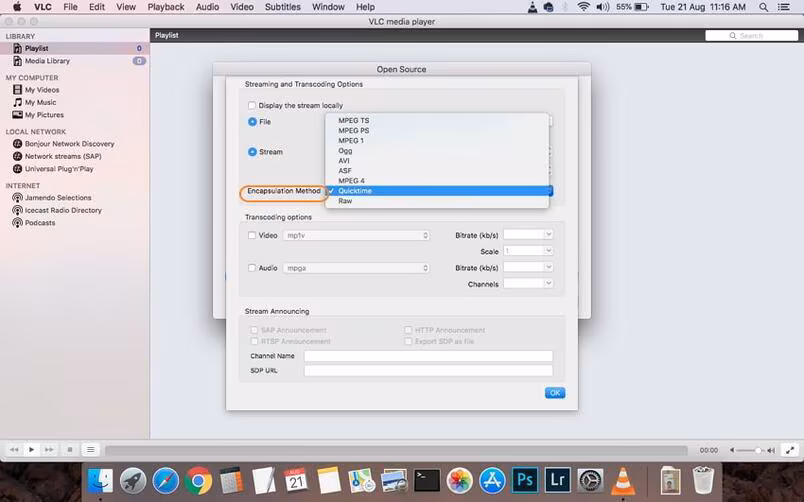Open the mpga audio codec dropdown
The height and width of the screenshot is (502, 804).
point(356,268)
